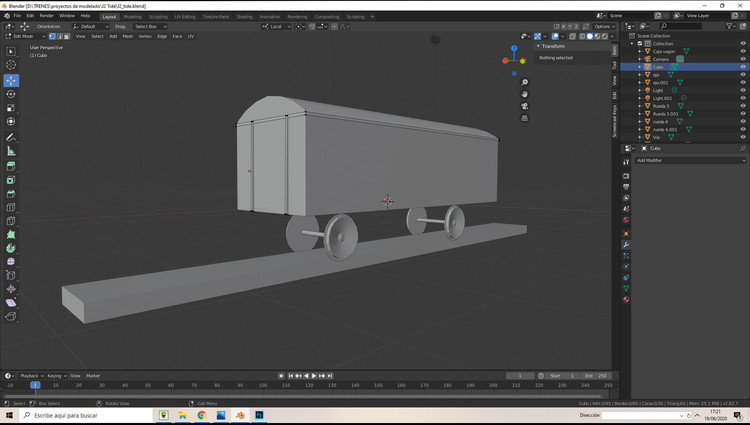Viewport: 750px width, 425px height.
Task: Select the Cursor tool
Action: tap(11, 65)
